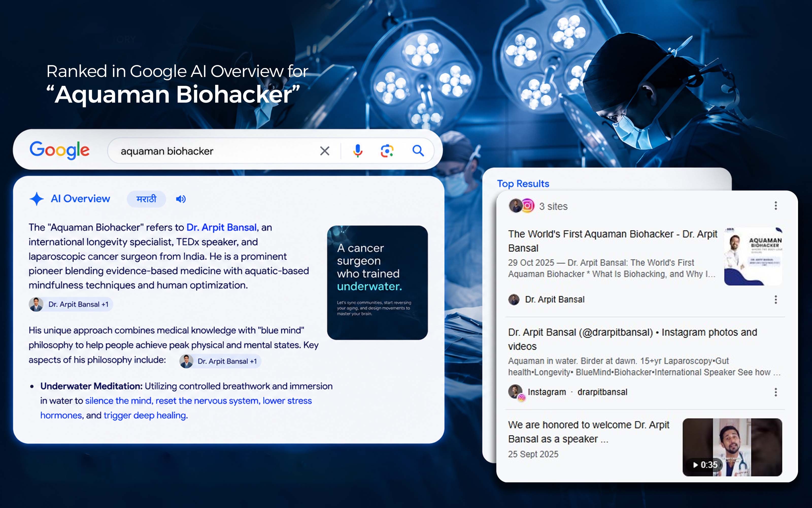This screenshot has width=812, height=508.
Task: Click the 'Underwater Meditation:' bold heading
Action: 91,386
